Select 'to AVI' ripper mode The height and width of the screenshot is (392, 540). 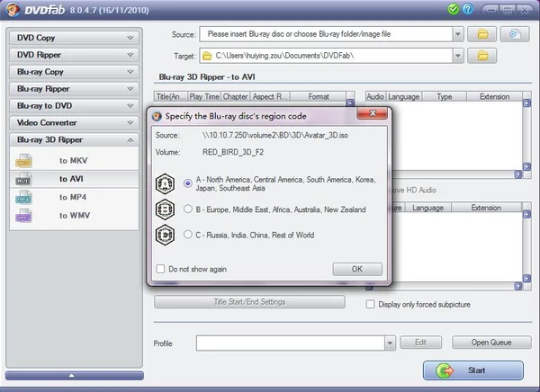tap(74, 179)
